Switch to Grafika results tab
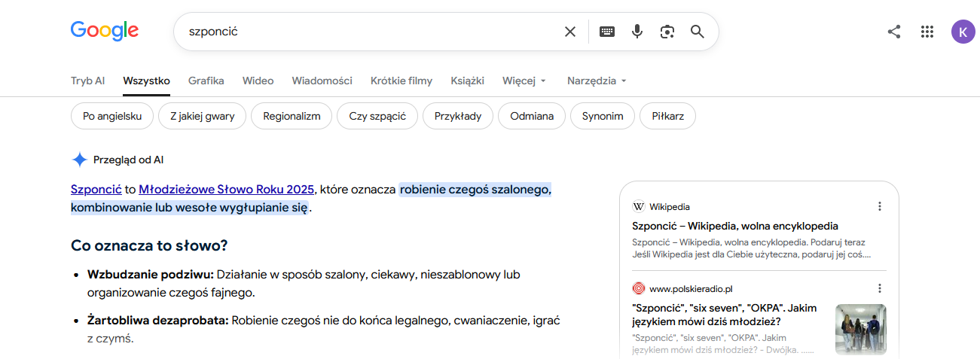 (206, 81)
